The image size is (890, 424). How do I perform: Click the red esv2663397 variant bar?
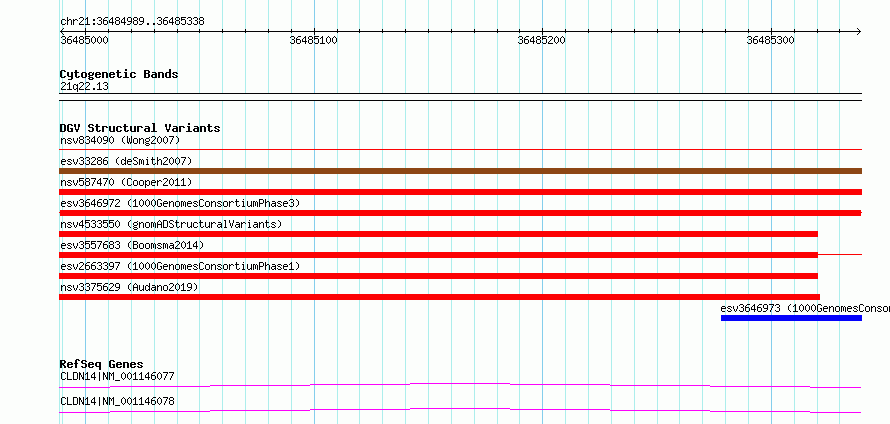tap(438, 276)
